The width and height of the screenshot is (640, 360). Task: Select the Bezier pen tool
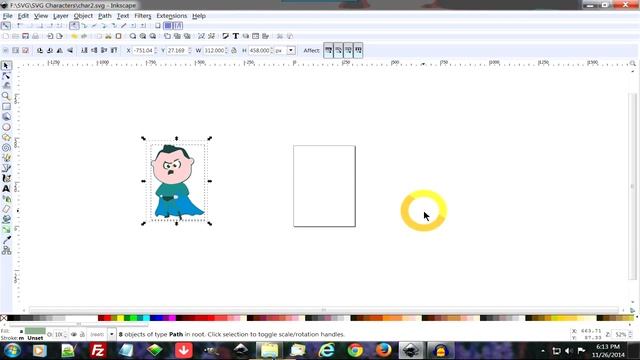(6, 168)
